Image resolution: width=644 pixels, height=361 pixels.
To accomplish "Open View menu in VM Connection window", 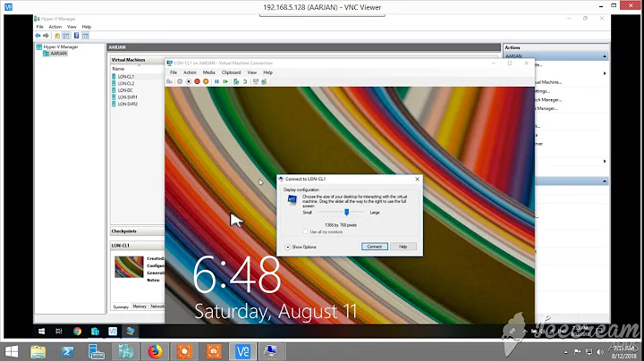I will (251, 72).
